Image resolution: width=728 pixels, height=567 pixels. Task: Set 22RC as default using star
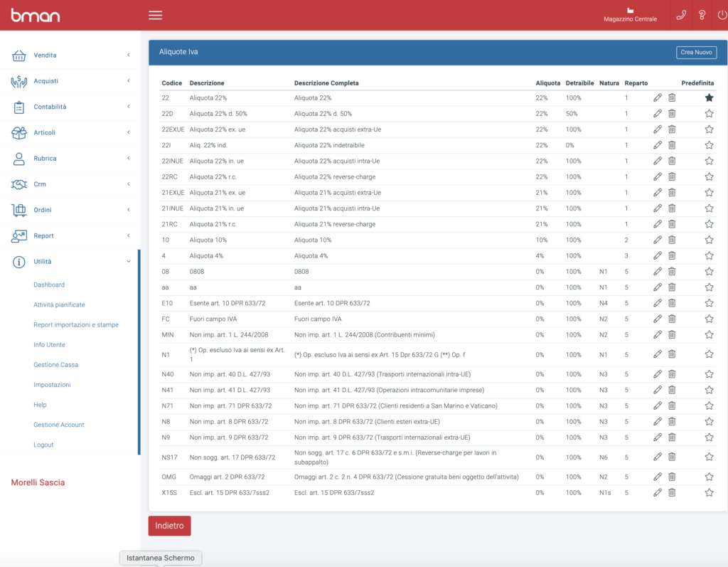709,176
